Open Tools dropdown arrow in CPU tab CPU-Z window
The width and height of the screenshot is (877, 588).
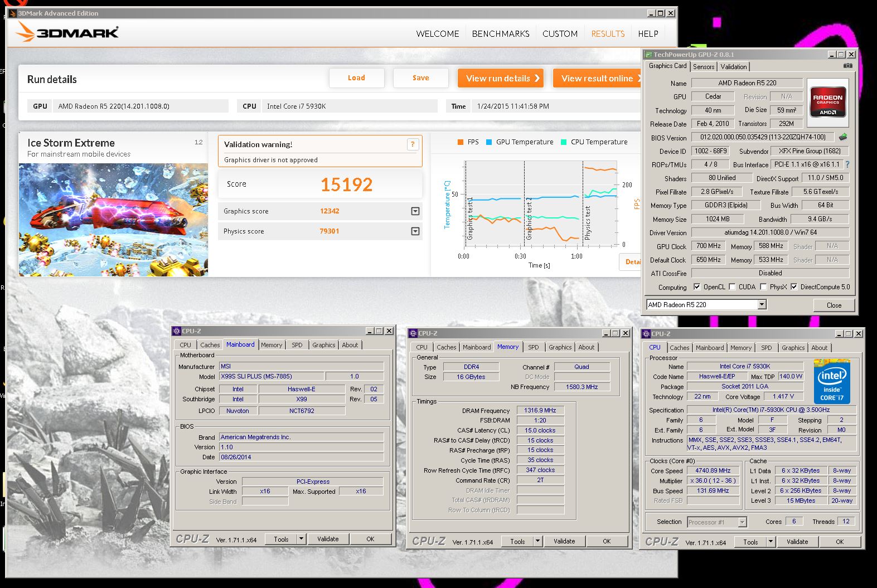(771, 542)
